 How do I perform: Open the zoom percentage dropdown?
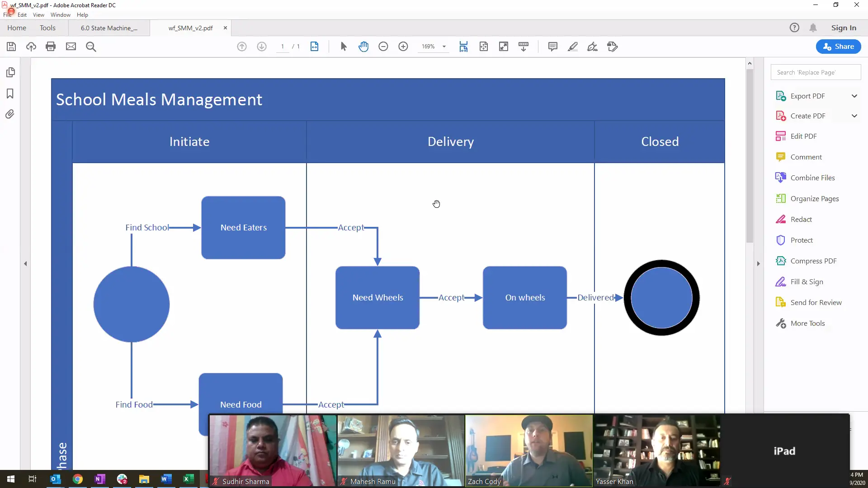444,47
